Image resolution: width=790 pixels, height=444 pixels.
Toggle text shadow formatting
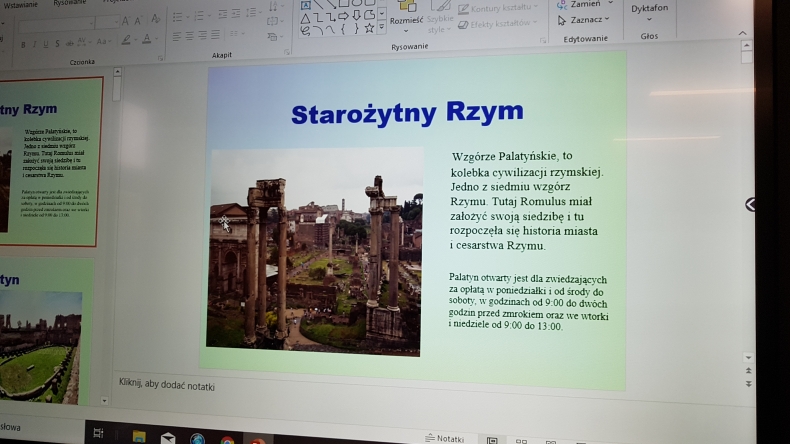pos(57,43)
